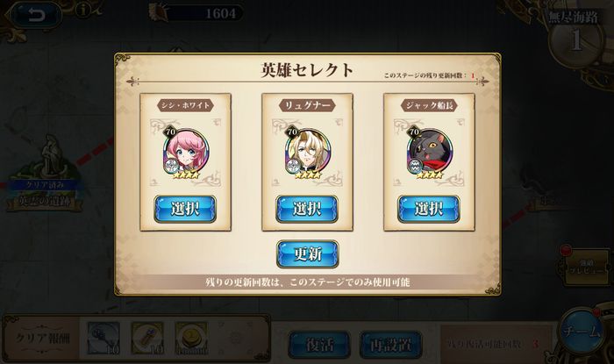The width and height of the screenshot is (614, 364).
Task: Tap the back arrow icon
Action: [36, 15]
